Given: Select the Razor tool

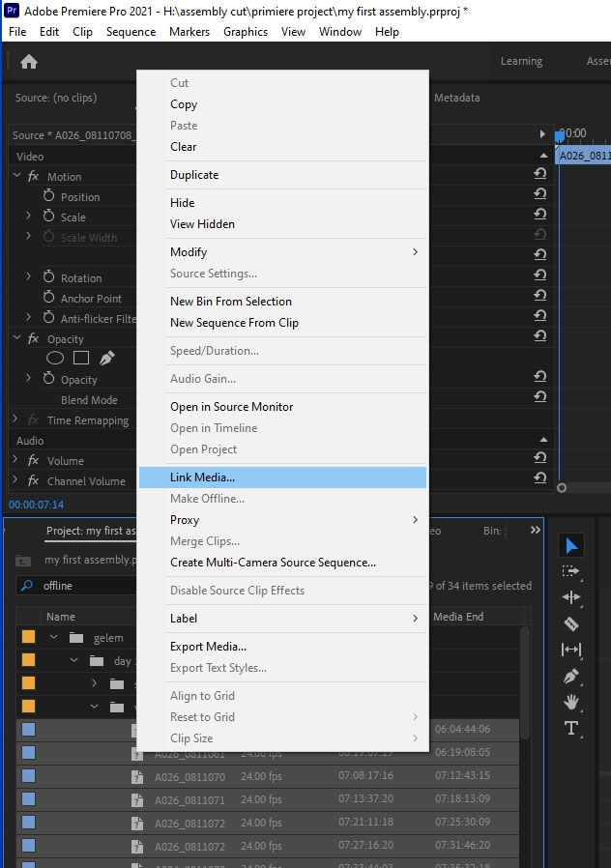Looking at the screenshot, I should pyautogui.click(x=571, y=623).
